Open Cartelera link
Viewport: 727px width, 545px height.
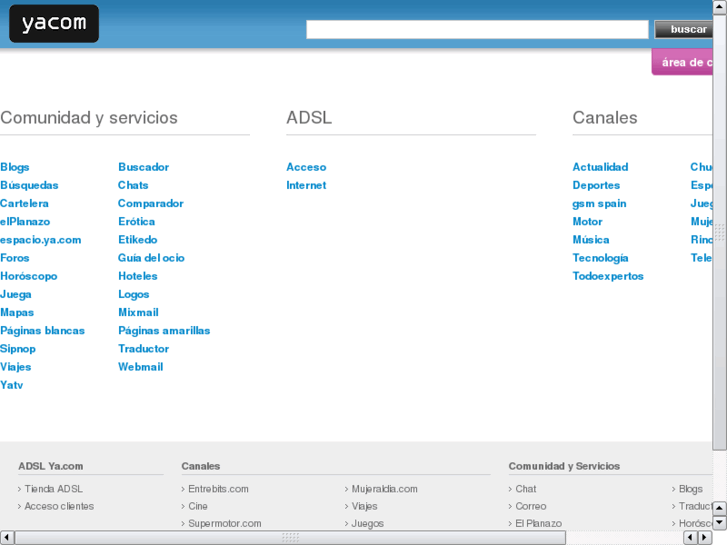coord(24,203)
